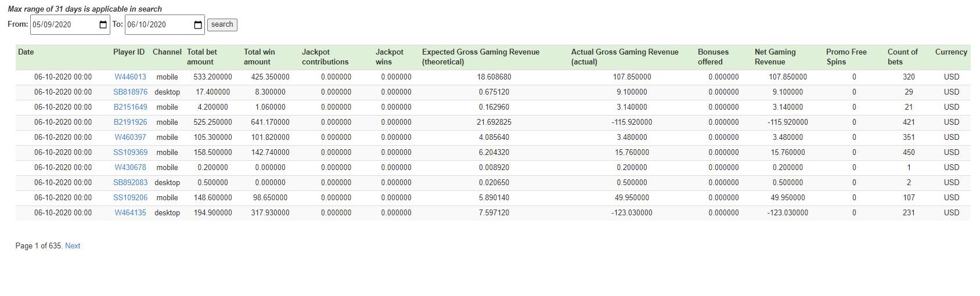The height and width of the screenshot is (296, 980).
Task: Open player B2151649 link
Action: (131, 107)
